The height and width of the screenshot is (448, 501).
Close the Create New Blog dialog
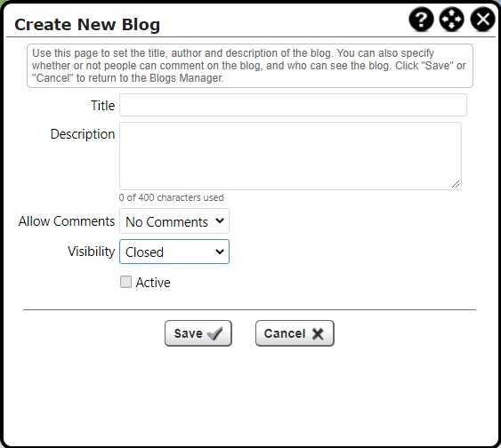pyautogui.click(x=483, y=20)
